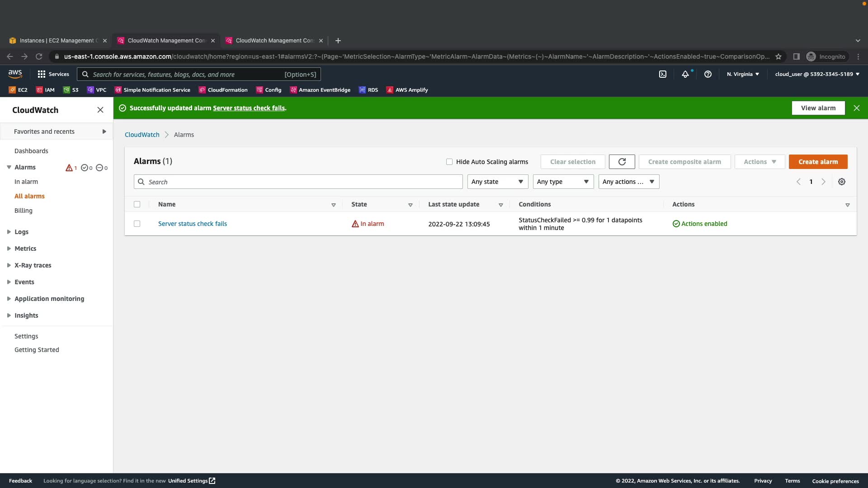Viewport: 868px width, 488px height.
Task: Toggle the select-all alarms header checkbox
Action: pyautogui.click(x=137, y=204)
